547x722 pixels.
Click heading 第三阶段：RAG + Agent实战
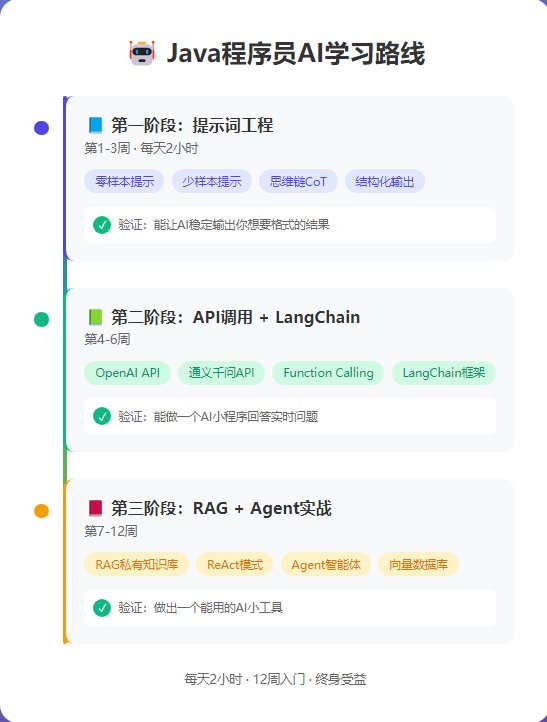click(x=221, y=508)
